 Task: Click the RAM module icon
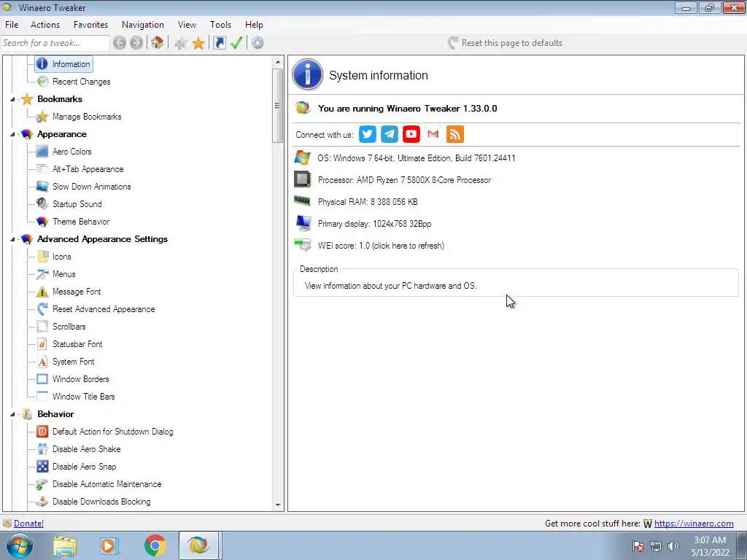click(x=302, y=201)
